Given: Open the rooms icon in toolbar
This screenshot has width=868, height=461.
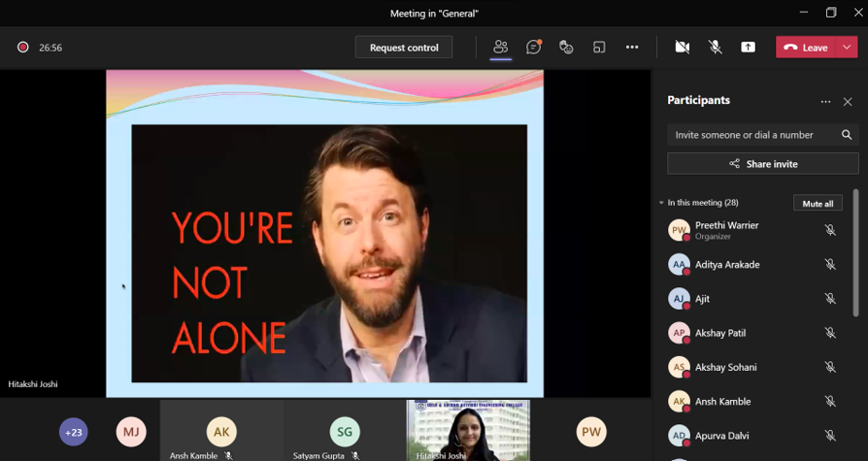Looking at the screenshot, I should click(x=599, y=47).
